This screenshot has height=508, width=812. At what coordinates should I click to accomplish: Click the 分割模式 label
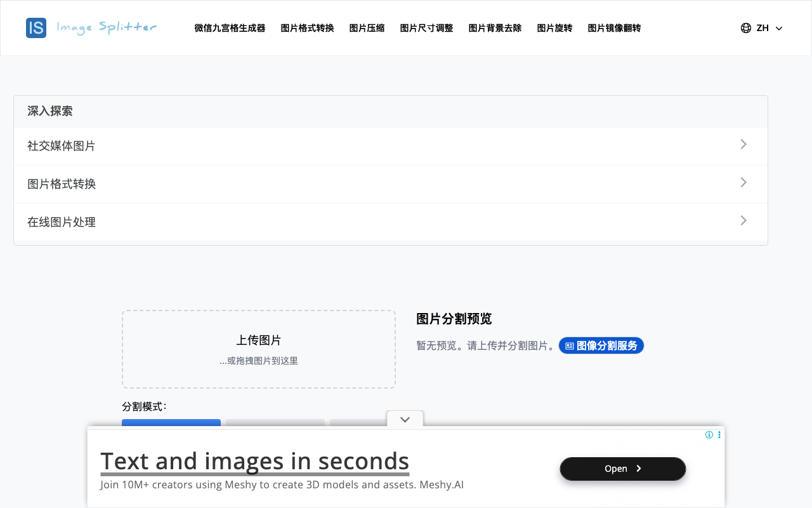click(x=144, y=406)
